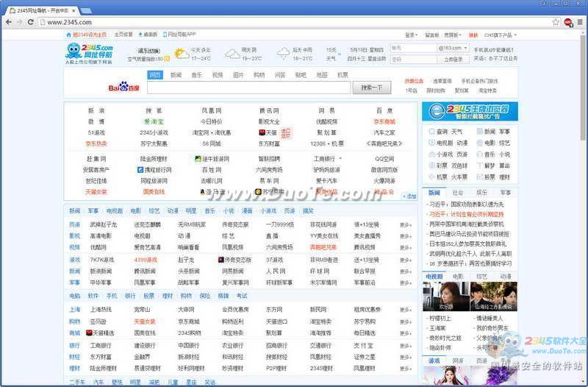Open the 社会 news tab in sidebar
588x387 pixels.
(458, 193)
